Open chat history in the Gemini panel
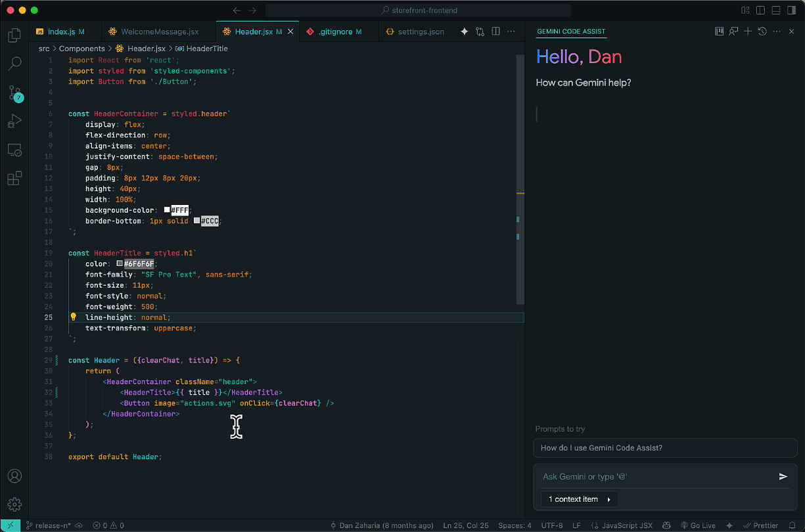805x532 pixels. (762, 31)
